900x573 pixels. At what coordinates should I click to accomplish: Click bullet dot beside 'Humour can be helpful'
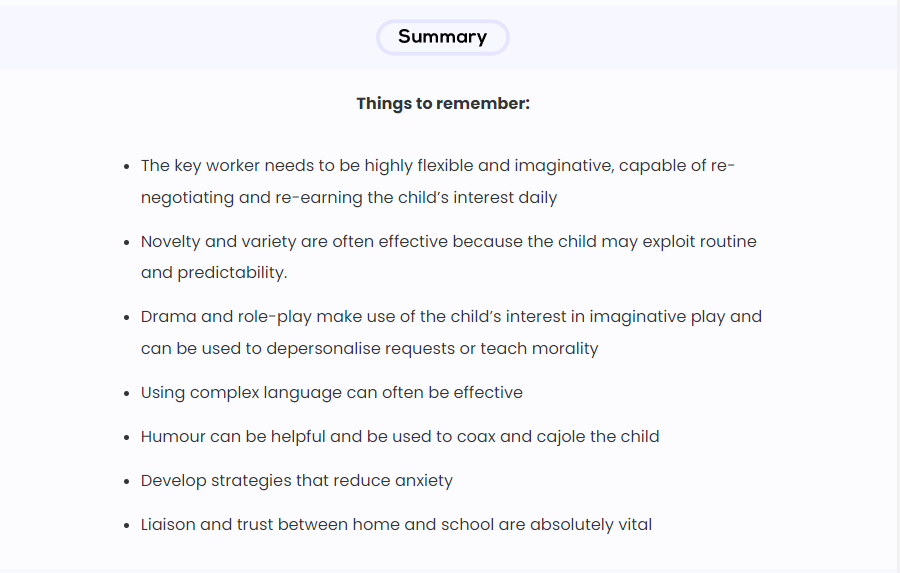[x=127, y=438]
